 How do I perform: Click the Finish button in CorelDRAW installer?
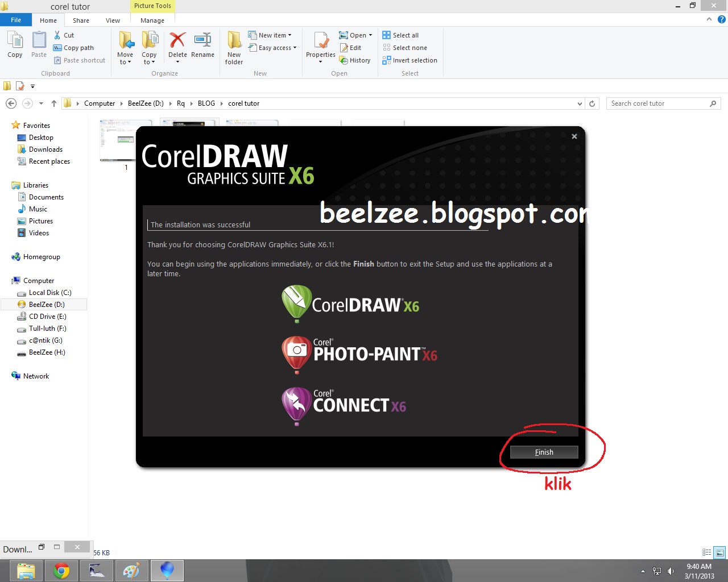pos(544,452)
